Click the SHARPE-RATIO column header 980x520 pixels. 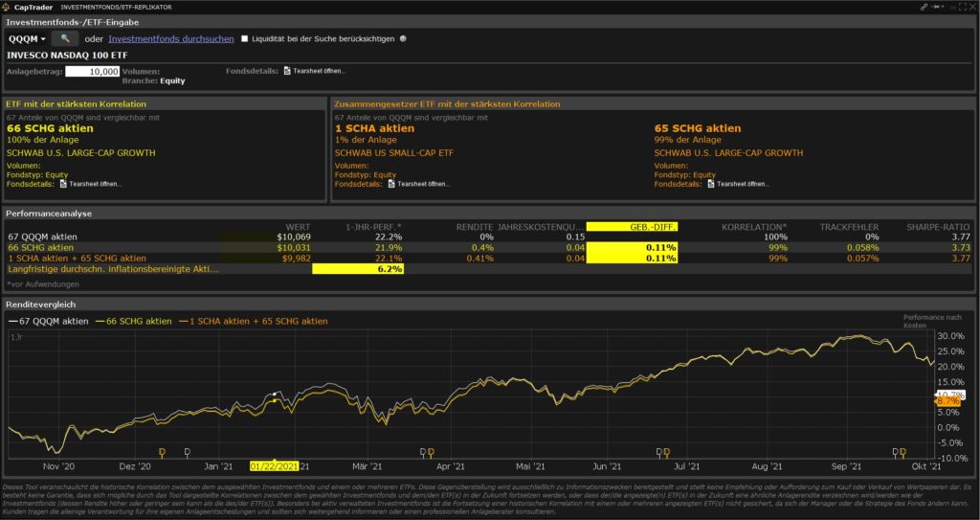click(x=939, y=227)
